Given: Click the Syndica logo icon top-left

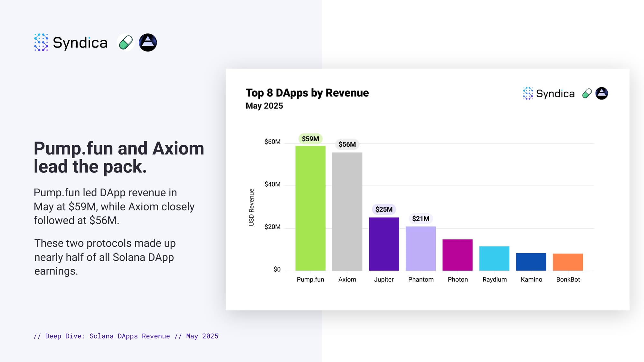Looking at the screenshot, I should [x=41, y=42].
